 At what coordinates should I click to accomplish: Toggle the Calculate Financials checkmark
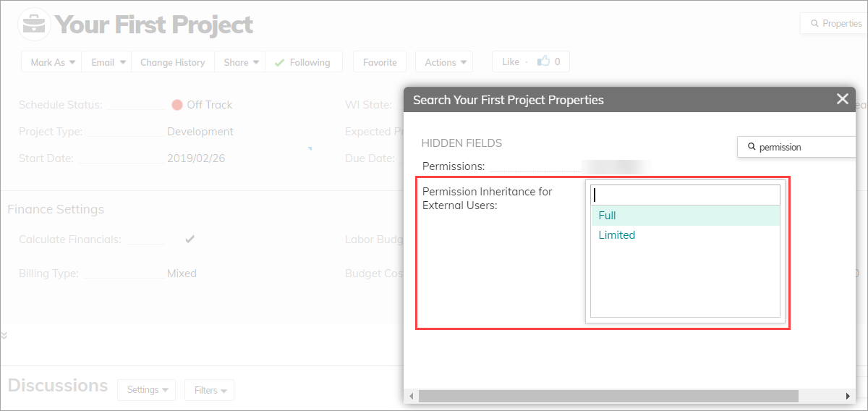[x=190, y=240]
